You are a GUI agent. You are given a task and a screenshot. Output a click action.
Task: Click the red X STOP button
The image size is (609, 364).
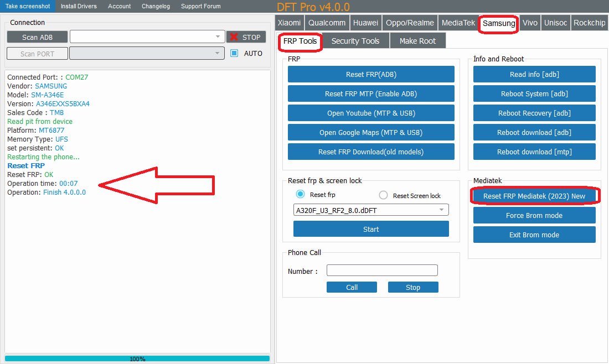[245, 37]
